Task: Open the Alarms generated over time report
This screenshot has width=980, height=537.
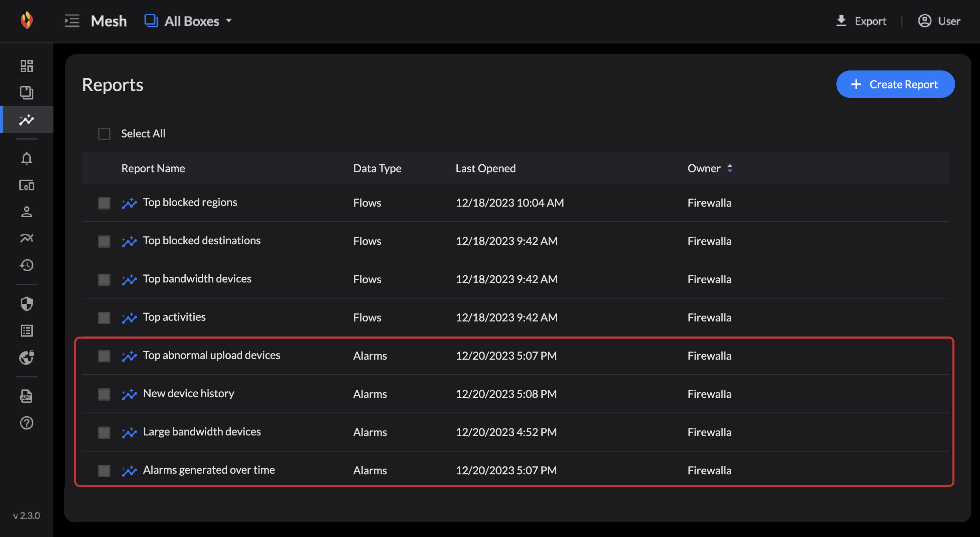Action: pyautogui.click(x=209, y=470)
